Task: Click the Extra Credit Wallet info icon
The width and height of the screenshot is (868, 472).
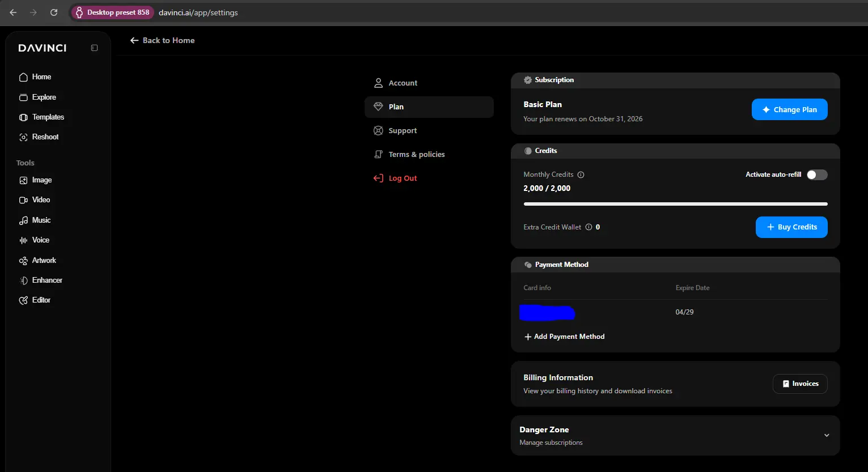Action: coord(588,227)
